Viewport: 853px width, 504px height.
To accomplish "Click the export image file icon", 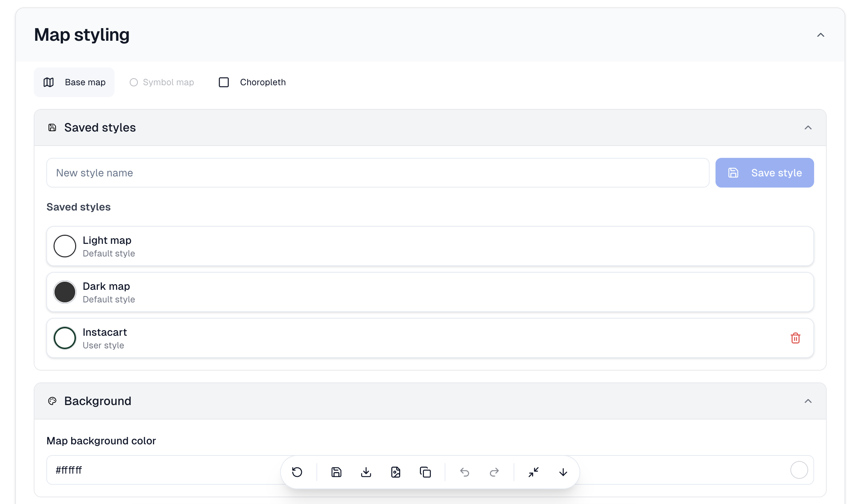I will pos(396,472).
